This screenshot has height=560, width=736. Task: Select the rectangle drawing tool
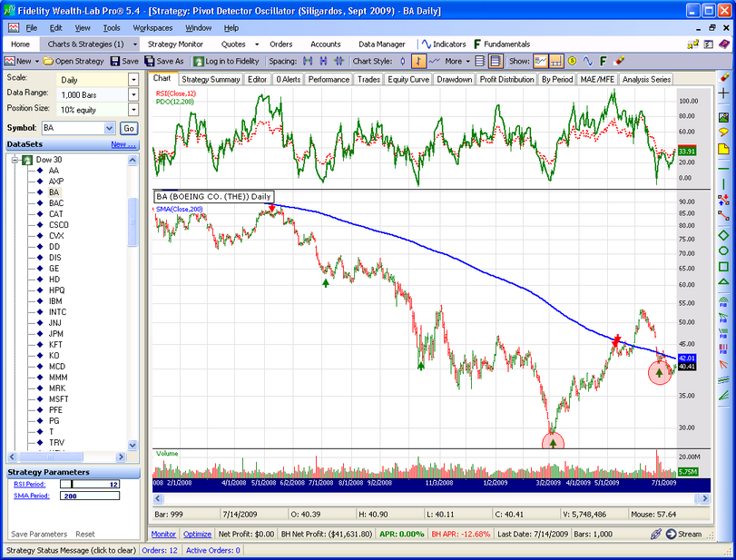click(x=723, y=267)
